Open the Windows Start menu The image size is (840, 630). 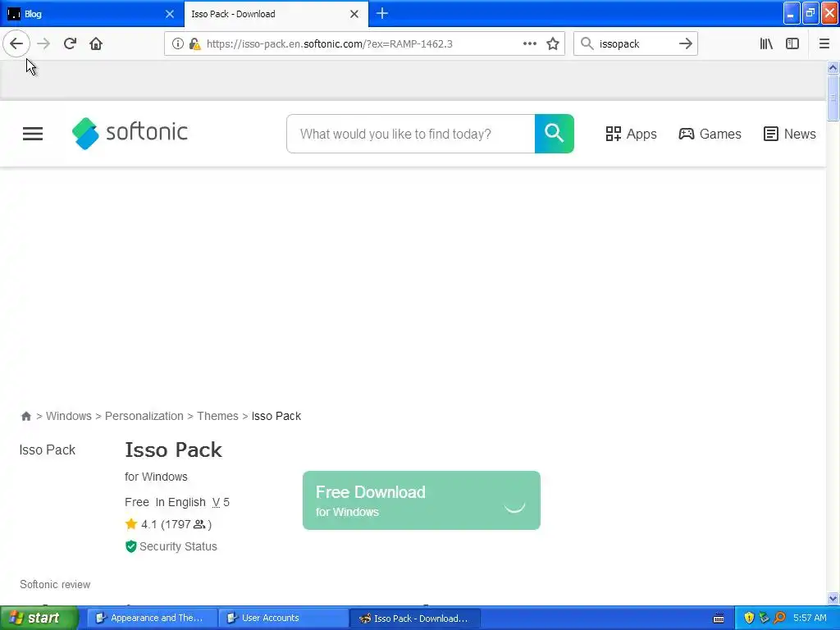click(39, 619)
